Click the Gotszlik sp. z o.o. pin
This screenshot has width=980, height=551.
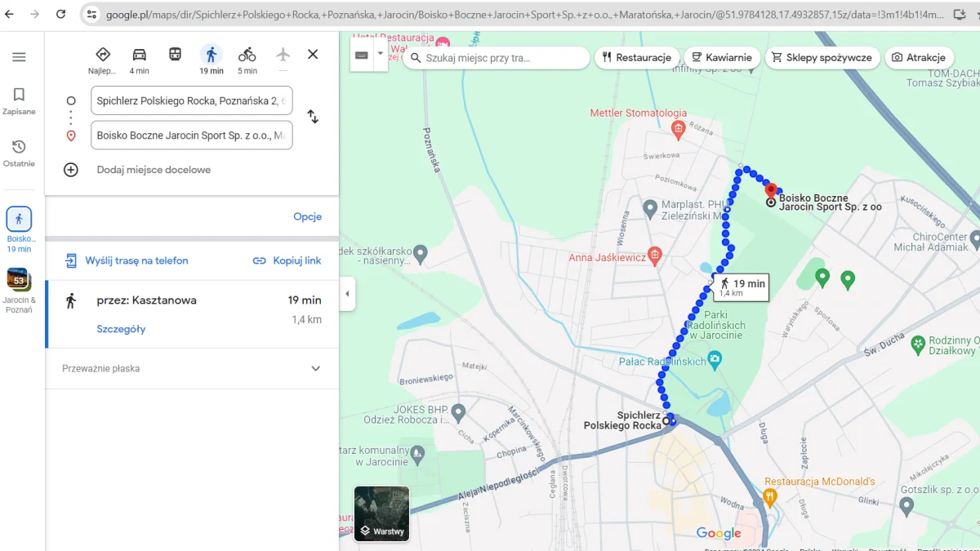coord(906,506)
